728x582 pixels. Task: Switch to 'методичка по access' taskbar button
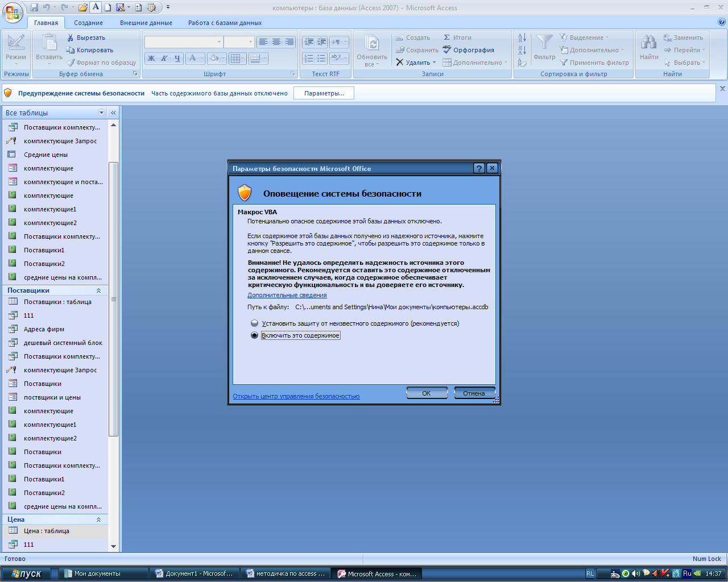(x=285, y=573)
